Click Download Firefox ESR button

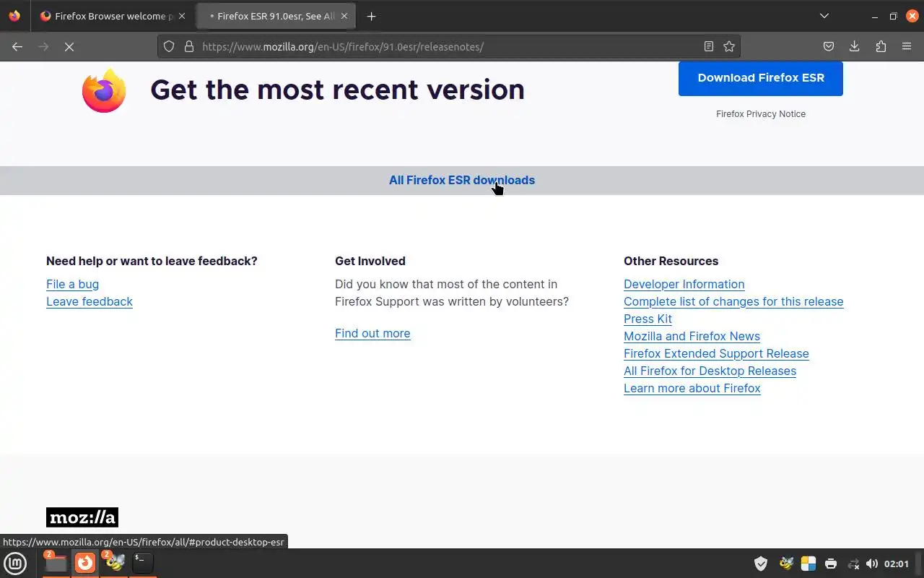tap(761, 78)
